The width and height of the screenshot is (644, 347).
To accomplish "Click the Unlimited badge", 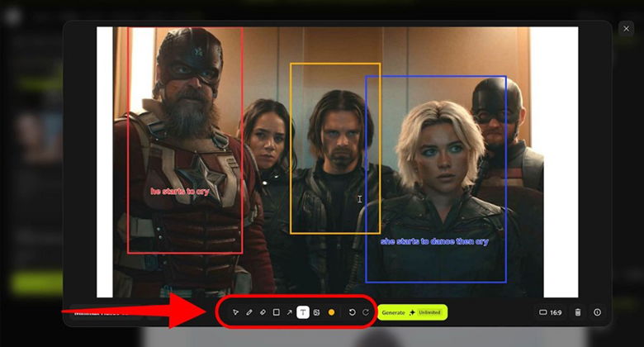I will click(x=428, y=312).
